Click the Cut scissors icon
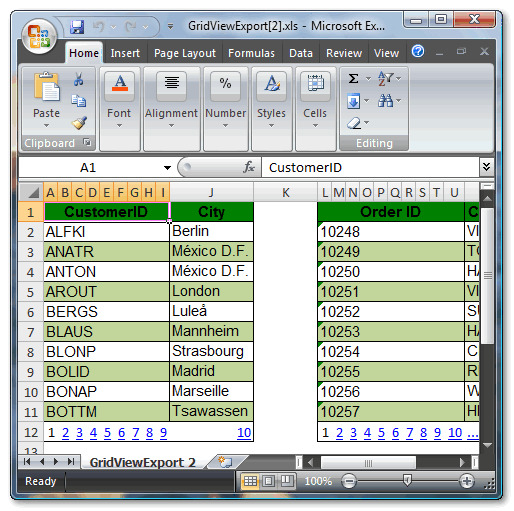This screenshot has height=511, width=514. 79,79
